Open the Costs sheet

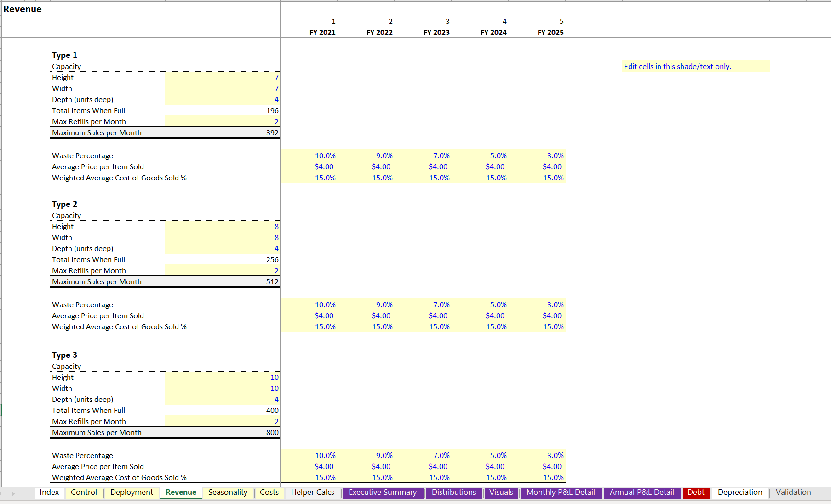click(269, 493)
